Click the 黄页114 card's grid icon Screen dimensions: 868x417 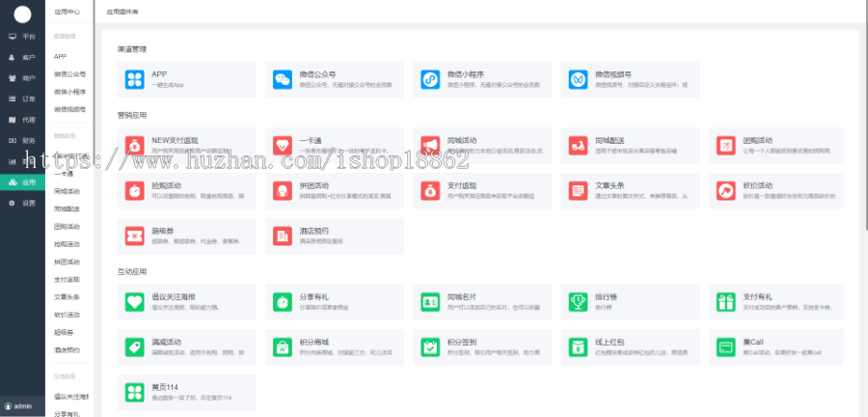(x=134, y=393)
